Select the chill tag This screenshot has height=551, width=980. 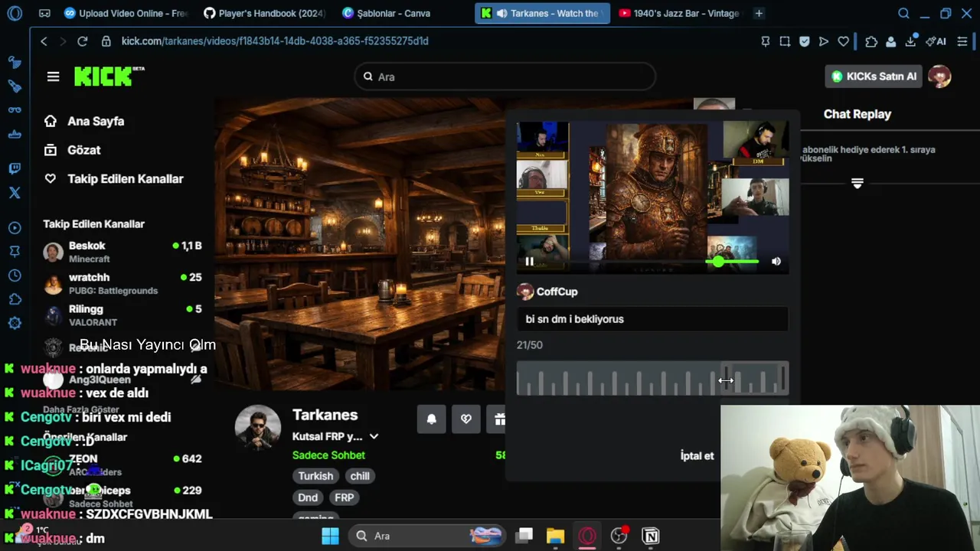[x=360, y=476]
